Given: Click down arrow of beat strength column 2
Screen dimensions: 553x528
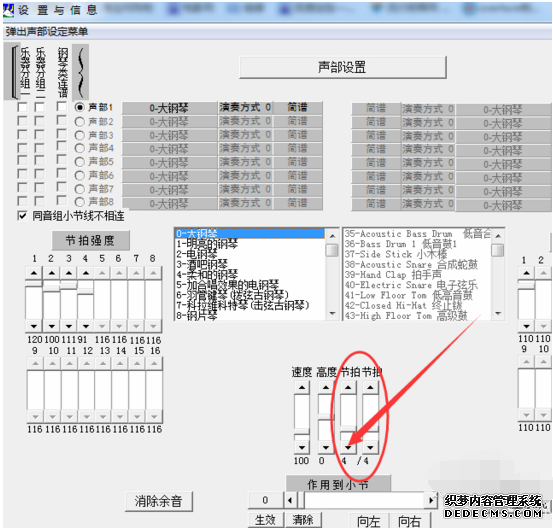Looking at the screenshot, I should pos(51,326).
